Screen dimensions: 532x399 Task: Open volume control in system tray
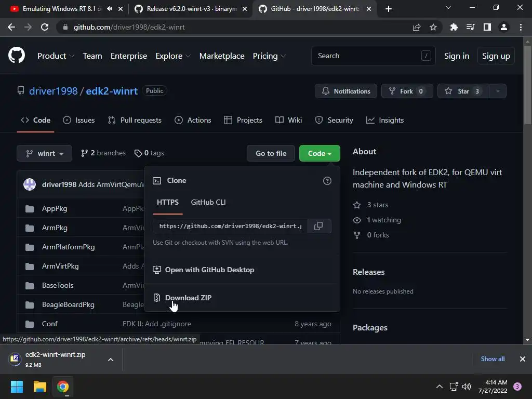(x=467, y=387)
